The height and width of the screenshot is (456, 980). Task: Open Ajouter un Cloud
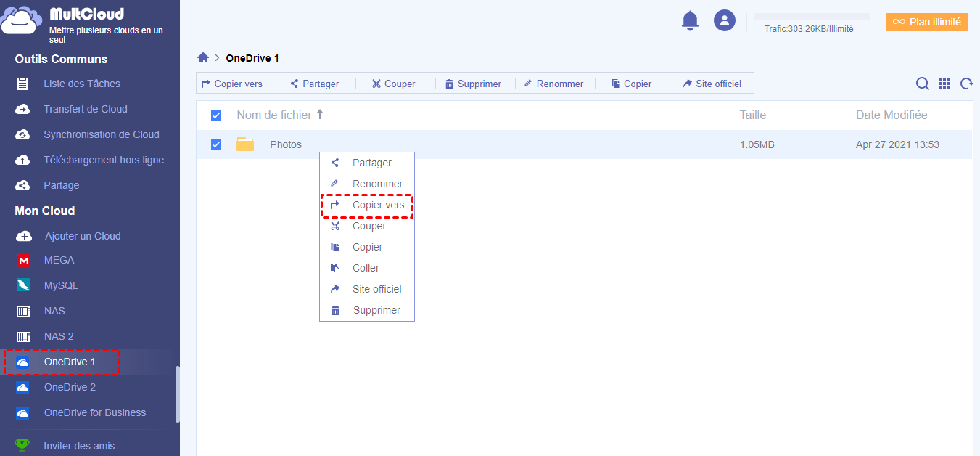(83, 236)
